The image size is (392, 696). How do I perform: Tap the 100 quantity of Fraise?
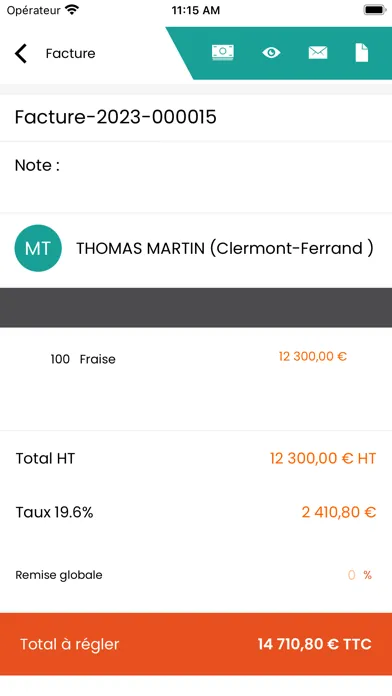(60, 359)
